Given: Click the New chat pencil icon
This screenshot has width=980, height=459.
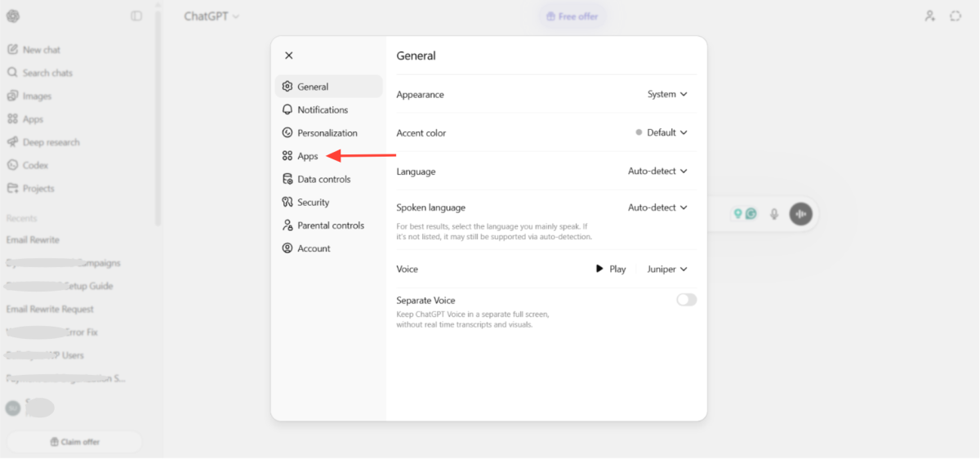Looking at the screenshot, I should [12, 50].
